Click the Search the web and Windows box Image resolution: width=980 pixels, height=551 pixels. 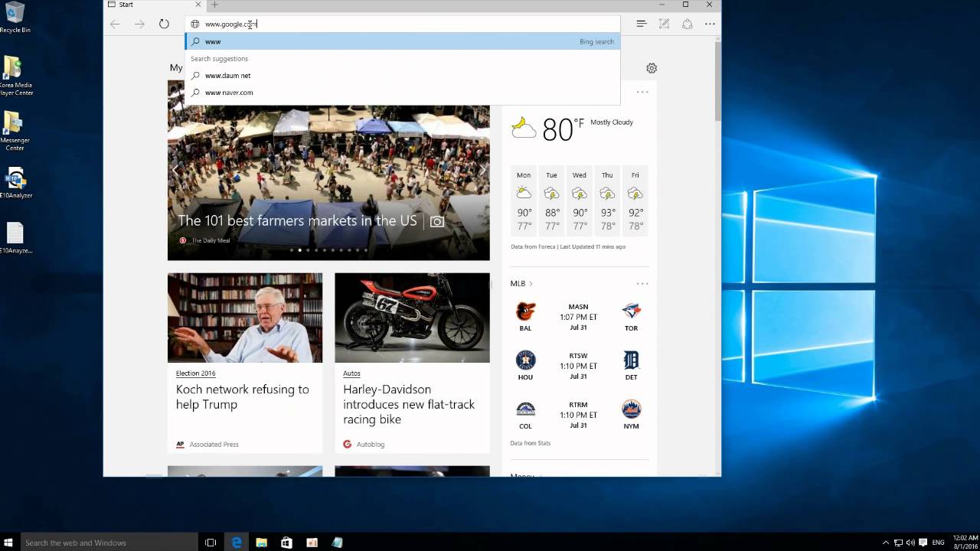(109, 543)
